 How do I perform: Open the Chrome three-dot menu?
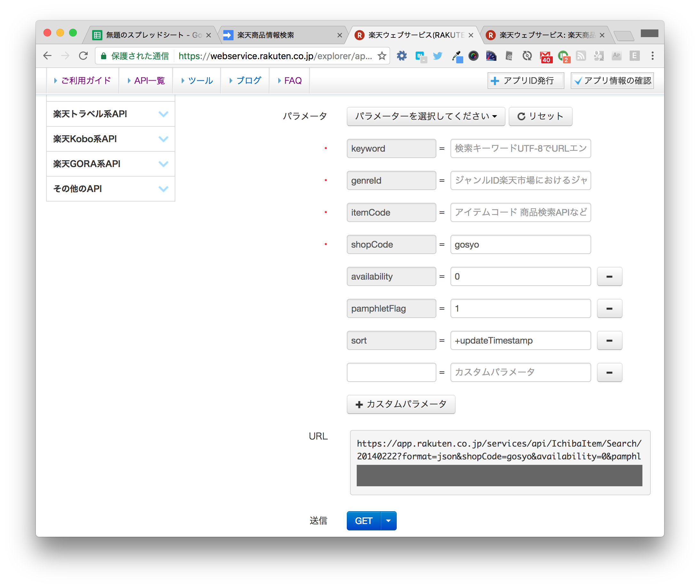pos(652,56)
